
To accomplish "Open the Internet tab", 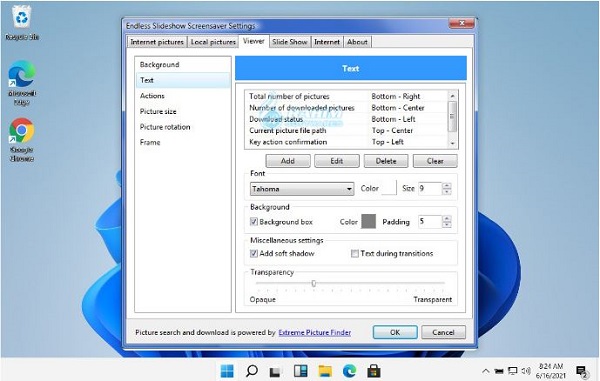I will [x=327, y=42].
